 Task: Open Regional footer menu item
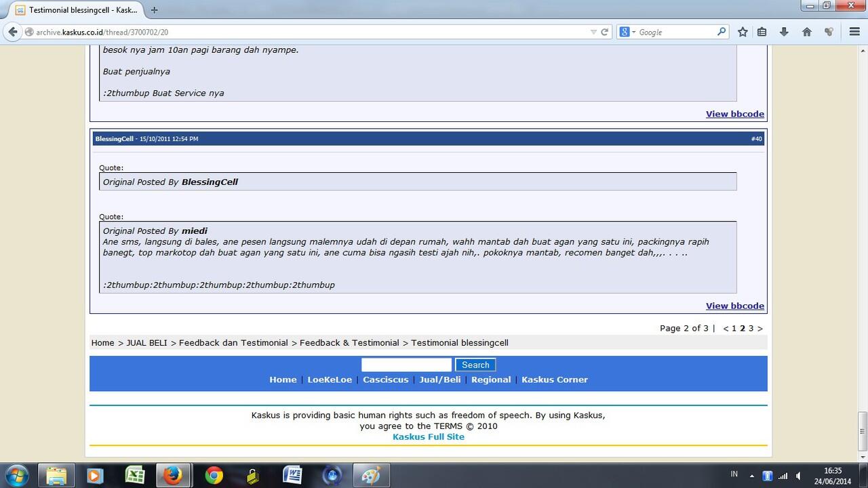491,380
